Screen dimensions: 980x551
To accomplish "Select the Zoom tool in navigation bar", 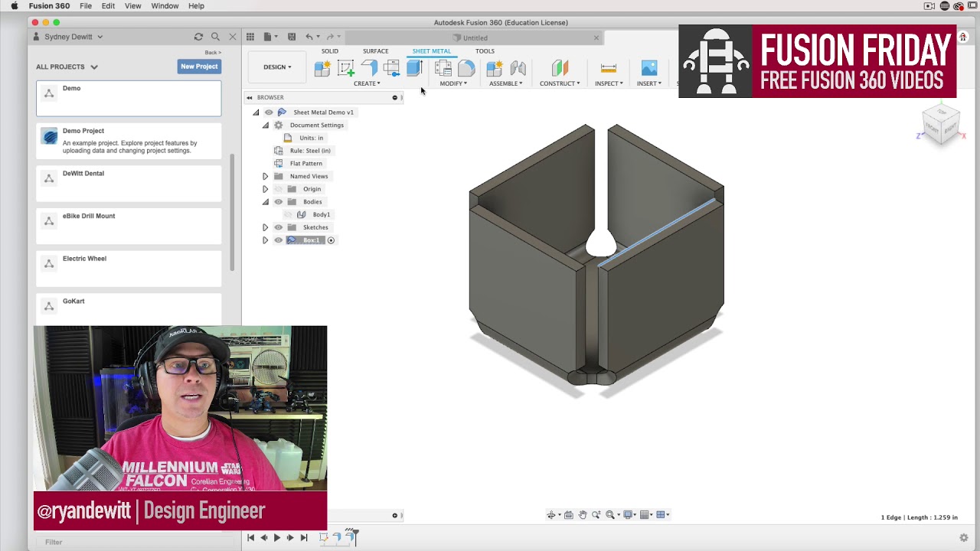I will (x=596, y=515).
